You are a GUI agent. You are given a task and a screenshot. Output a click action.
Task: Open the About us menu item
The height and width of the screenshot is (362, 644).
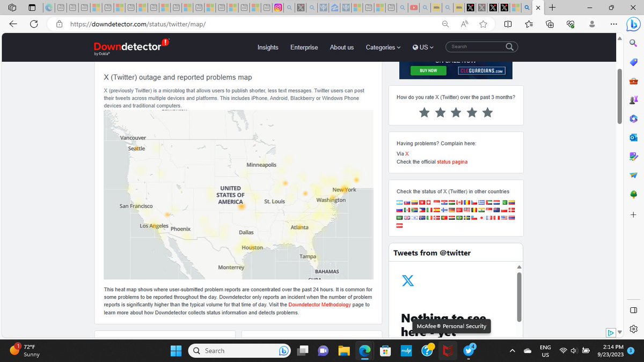coord(342,47)
